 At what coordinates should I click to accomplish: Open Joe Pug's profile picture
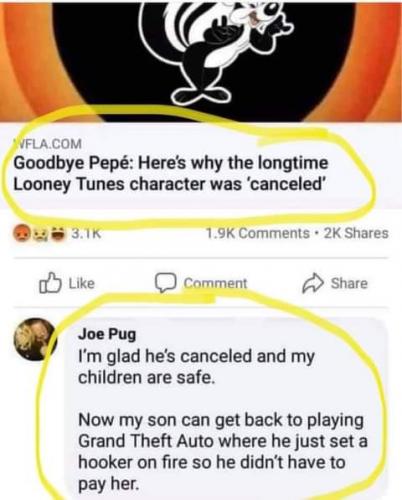coord(35,339)
